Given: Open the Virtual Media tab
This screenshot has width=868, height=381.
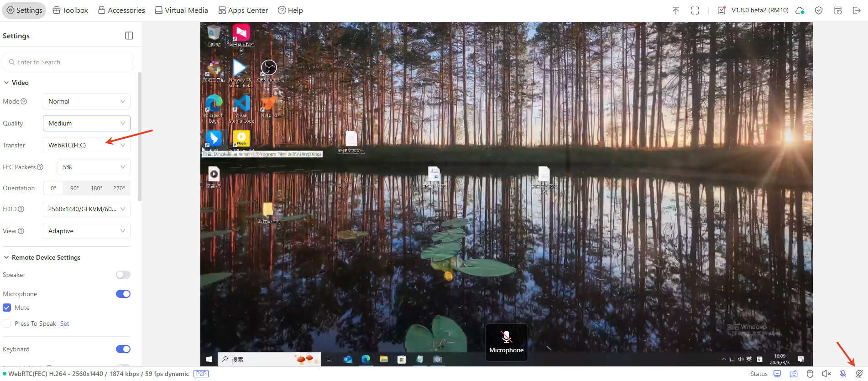Looking at the screenshot, I should 181,10.
